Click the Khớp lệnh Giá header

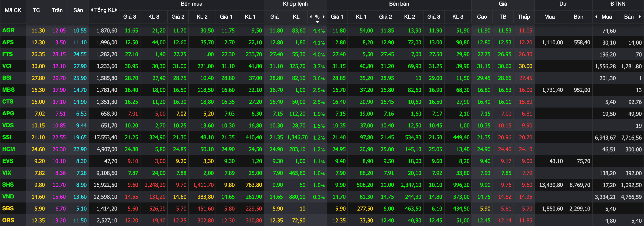274,17
